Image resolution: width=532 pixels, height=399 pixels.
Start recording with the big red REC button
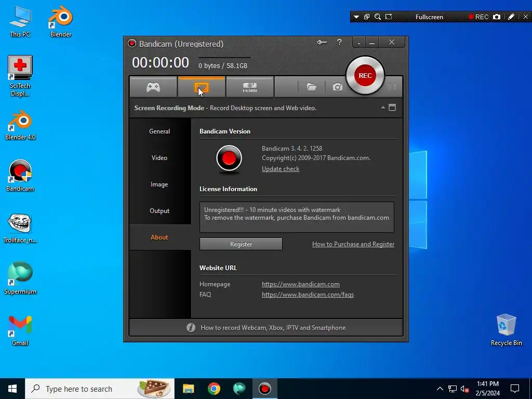pyautogui.click(x=365, y=75)
